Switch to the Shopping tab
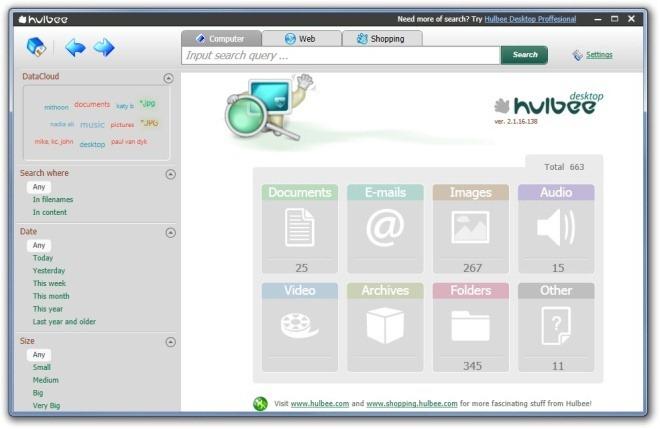 [x=382, y=39]
